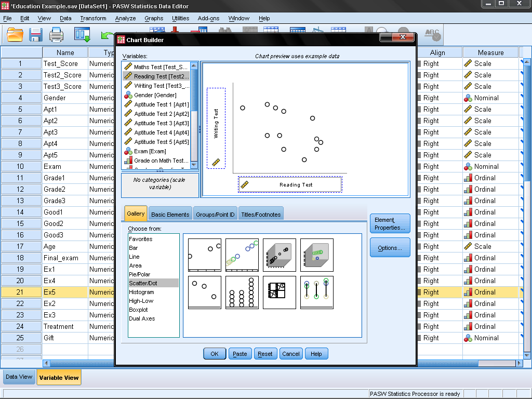Select Gender [Gender] in the Variables list
Image resolution: width=532 pixels, height=399 pixels.
pos(155,95)
